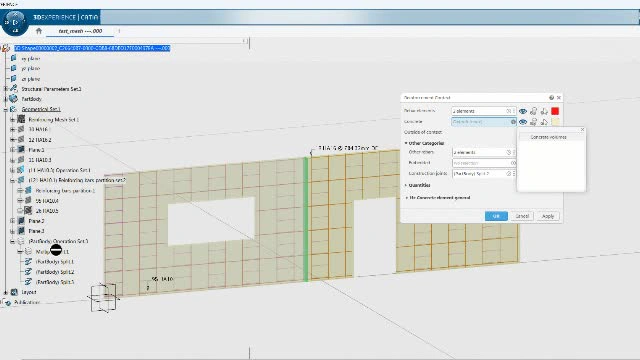Click lock icon in Rebar elements row
Image resolution: width=640 pixels, height=360 pixels.
coord(533,111)
